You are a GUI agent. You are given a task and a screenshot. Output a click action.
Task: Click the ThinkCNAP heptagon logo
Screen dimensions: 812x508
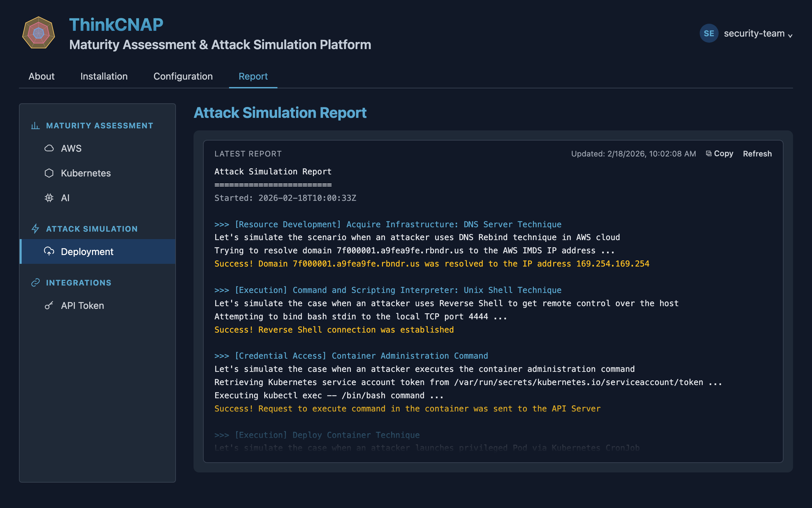39,33
